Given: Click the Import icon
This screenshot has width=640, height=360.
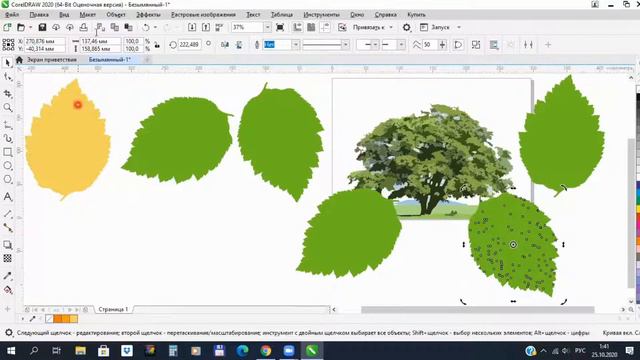Looking at the screenshot, I should tap(192, 27).
